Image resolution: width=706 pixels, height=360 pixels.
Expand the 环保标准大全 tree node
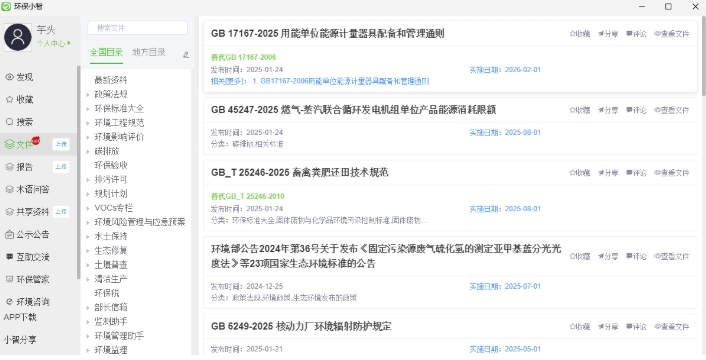[x=88, y=109]
